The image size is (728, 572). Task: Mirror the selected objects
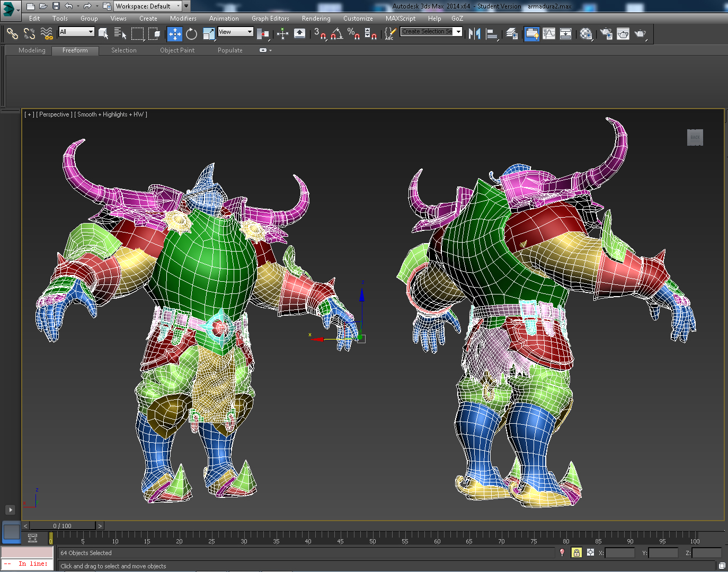(475, 34)
